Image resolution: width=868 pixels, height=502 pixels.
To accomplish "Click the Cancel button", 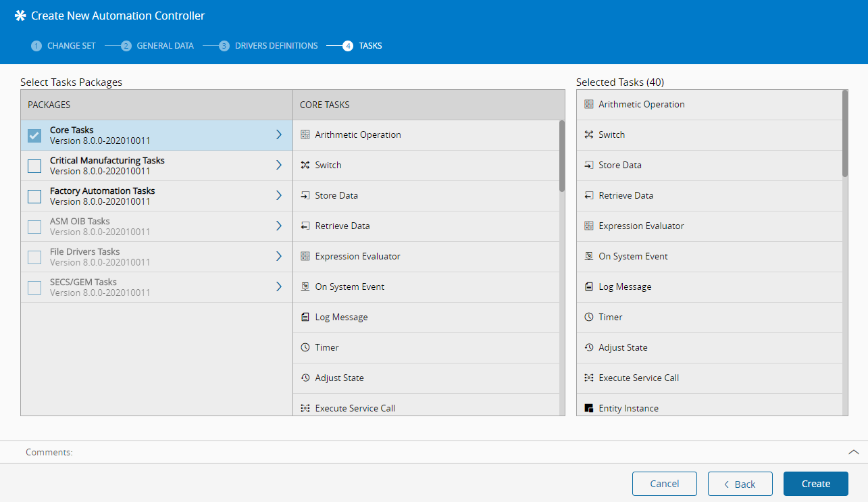I will coord(664,484).
